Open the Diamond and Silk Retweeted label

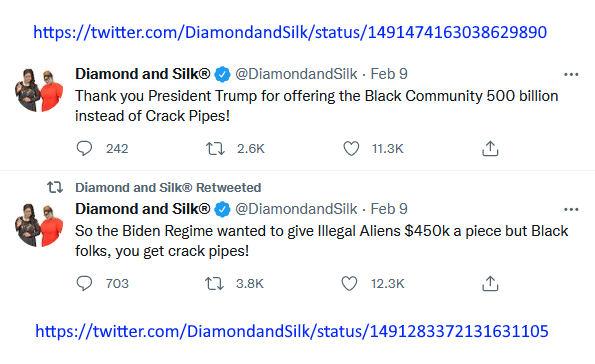(168, 188)
